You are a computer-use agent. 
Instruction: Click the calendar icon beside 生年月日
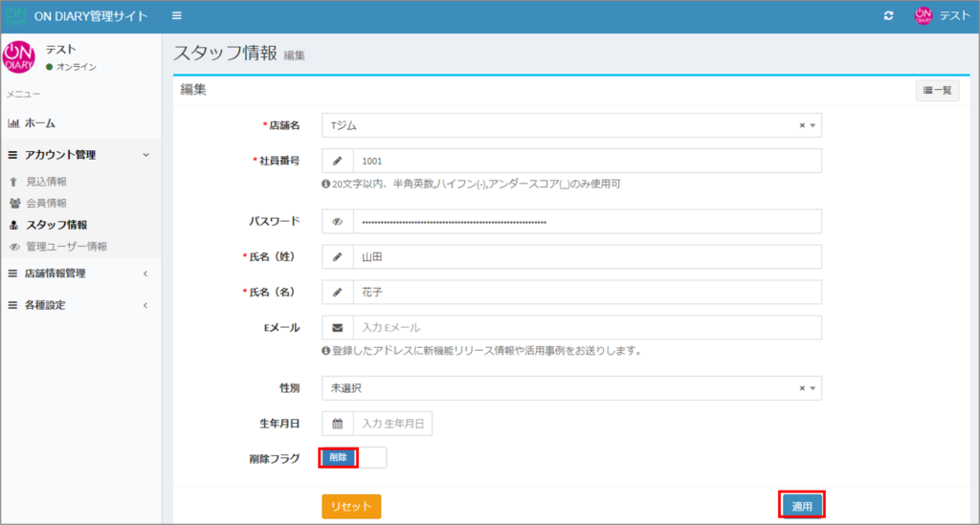pos(337,424)
